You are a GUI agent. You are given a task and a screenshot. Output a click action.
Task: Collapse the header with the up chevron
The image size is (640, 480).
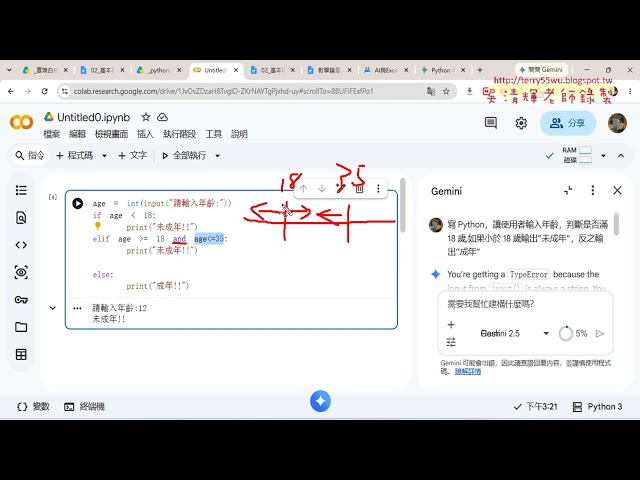point(621,156)
